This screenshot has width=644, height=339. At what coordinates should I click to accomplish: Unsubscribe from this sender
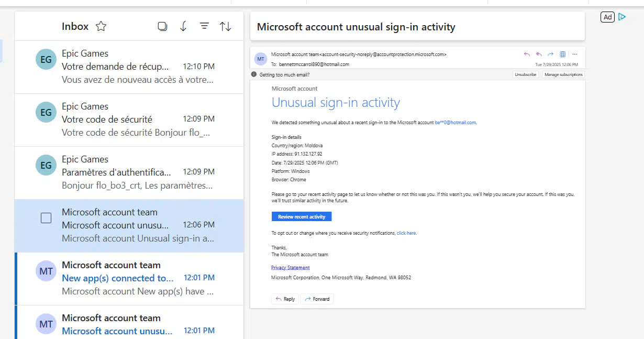(x=526, y=74)
